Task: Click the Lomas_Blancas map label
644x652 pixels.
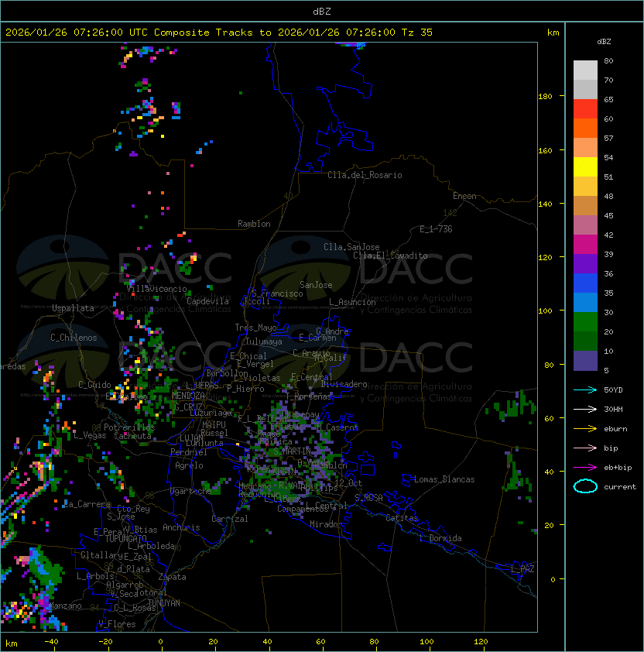Action: [444, 479]
